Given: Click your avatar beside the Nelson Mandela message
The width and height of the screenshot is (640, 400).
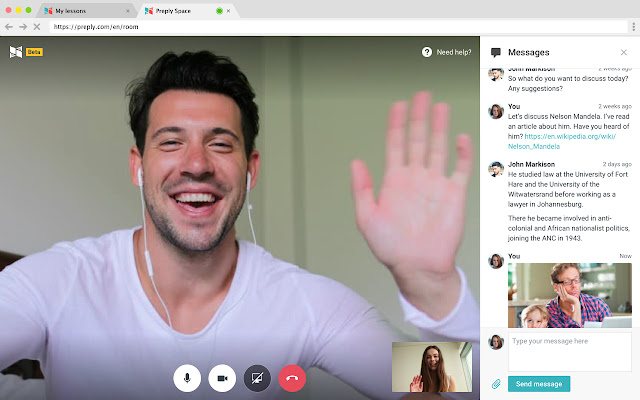Looking at the screenshot, I should click(496, 111).
